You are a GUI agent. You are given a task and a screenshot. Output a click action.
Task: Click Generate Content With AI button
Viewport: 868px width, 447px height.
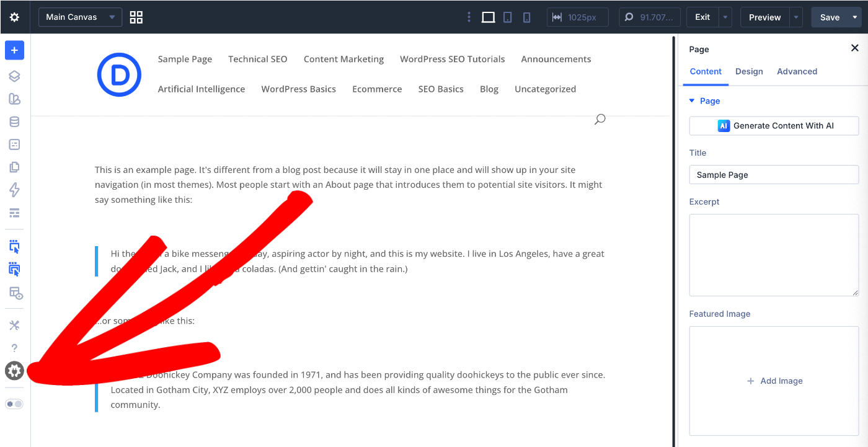[774, 126]
